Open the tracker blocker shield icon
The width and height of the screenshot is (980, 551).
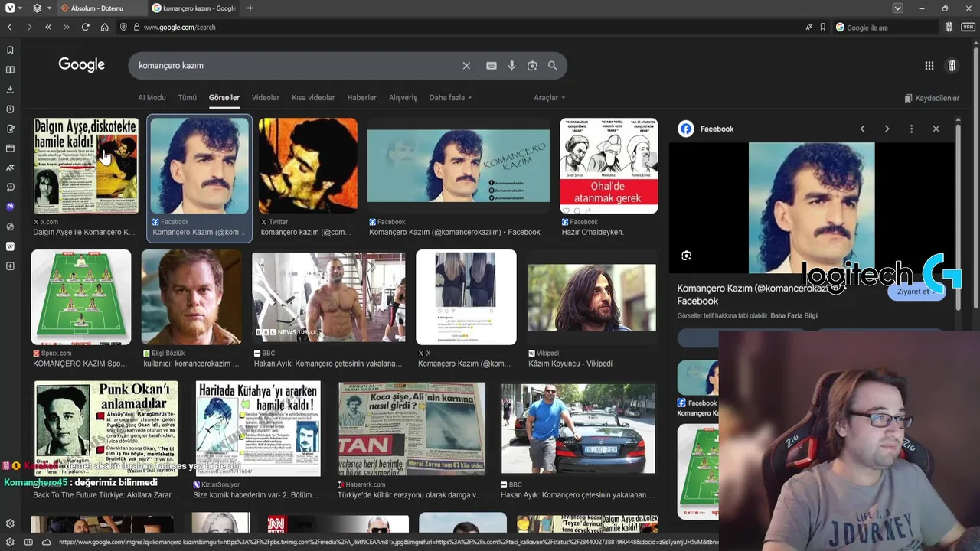click(x=123, y=27)
